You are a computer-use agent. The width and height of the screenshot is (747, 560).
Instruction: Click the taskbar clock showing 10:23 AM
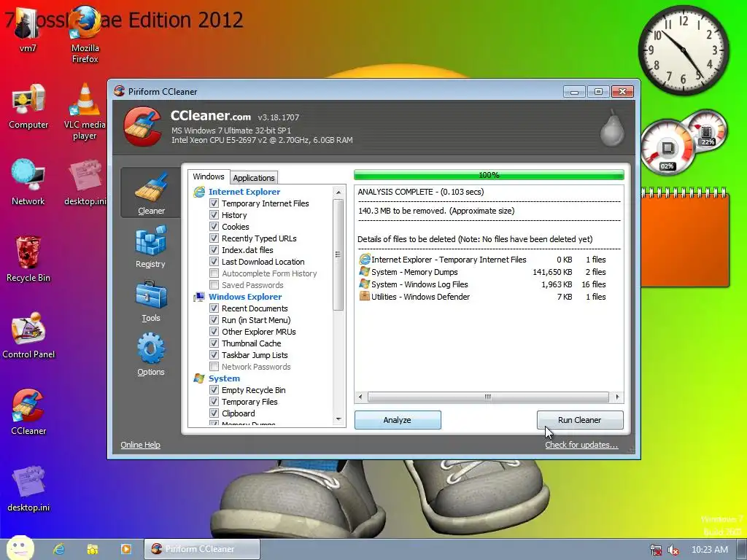[x=709, y=550]
